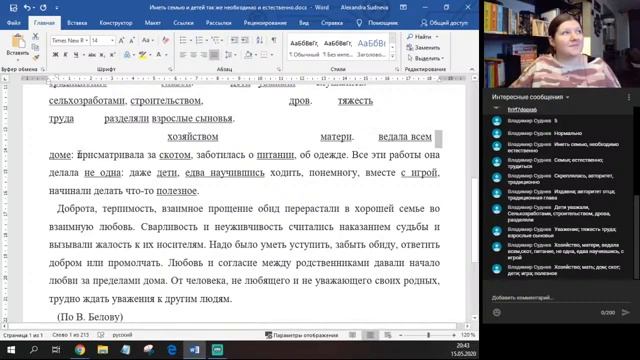
Task: Expand the chat filter Интересные сообщения dropdown
Action: 530,97
